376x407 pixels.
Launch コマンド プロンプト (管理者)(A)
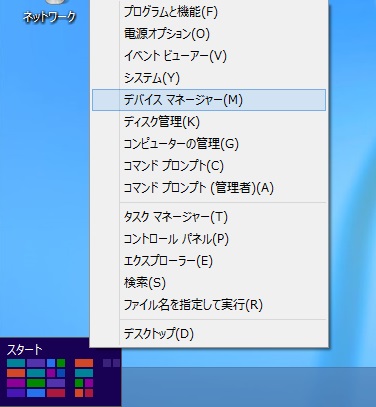tap(209, 188)
